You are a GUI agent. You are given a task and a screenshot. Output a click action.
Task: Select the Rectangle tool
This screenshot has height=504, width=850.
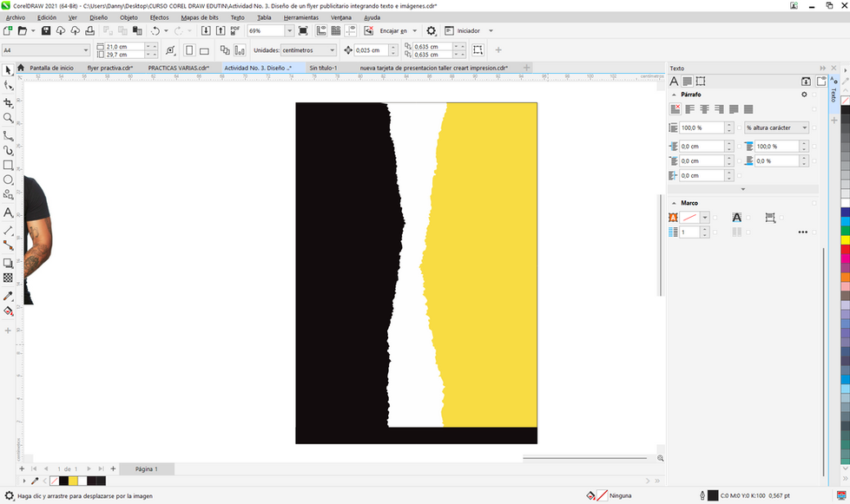pos(8,165)
